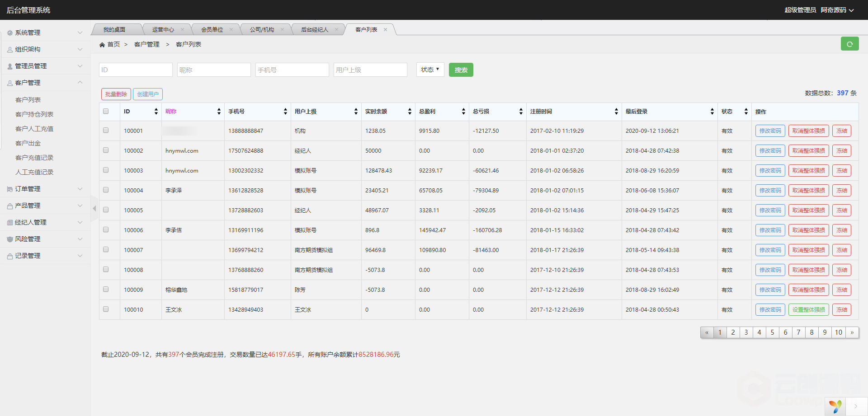Sort table by 总盈利 column arrows

coord(463,112)
